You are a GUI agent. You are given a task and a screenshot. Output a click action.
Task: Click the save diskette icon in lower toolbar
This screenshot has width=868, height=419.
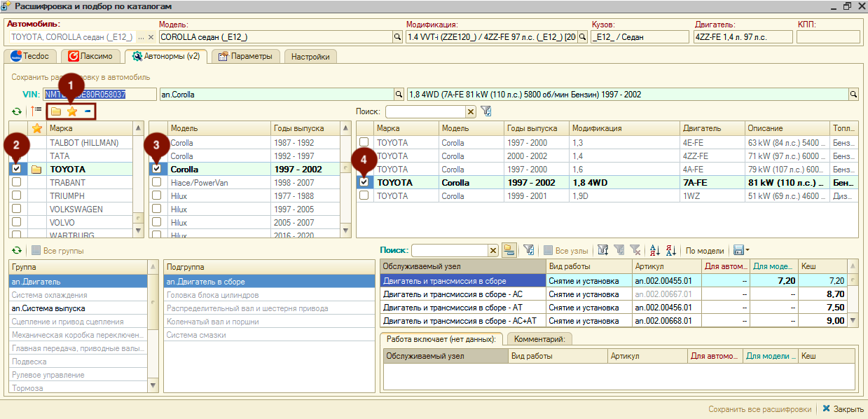[738, 250]
